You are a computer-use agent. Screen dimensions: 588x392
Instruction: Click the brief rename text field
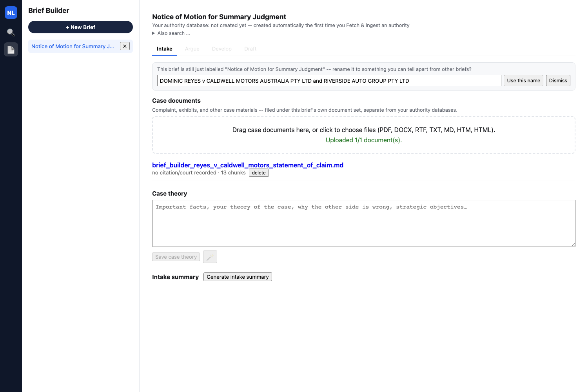(x=329, y=81)
